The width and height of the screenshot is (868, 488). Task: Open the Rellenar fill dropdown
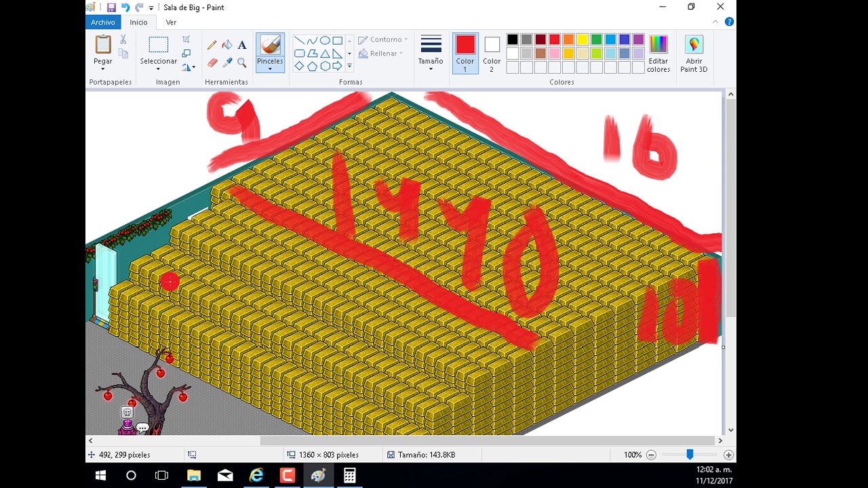click(380, 54)
